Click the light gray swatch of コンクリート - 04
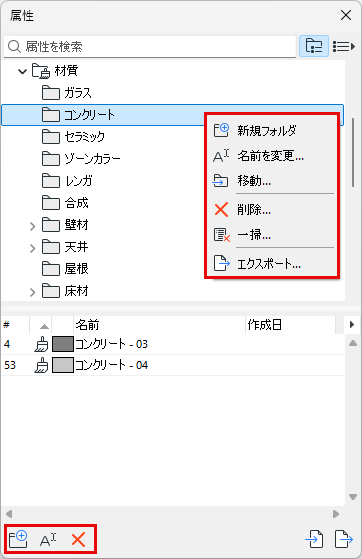Screen dimensions: 362x559 [63, 365]
